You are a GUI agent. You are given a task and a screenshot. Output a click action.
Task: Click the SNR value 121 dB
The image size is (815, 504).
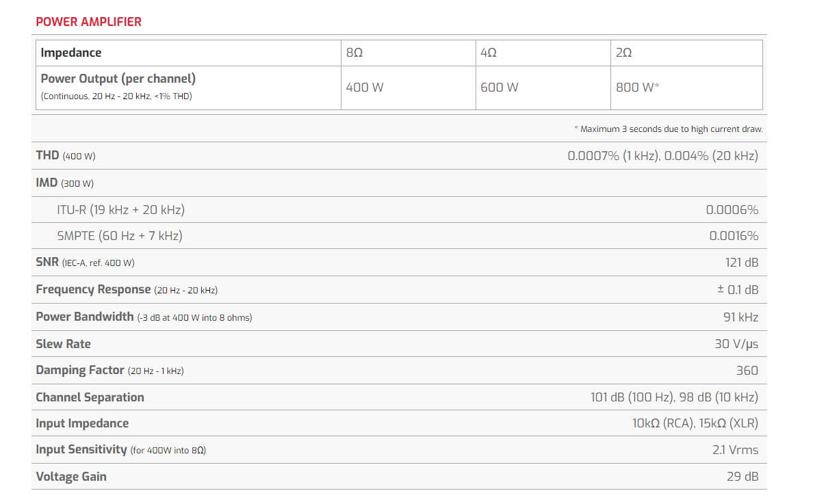click(742, 263)
